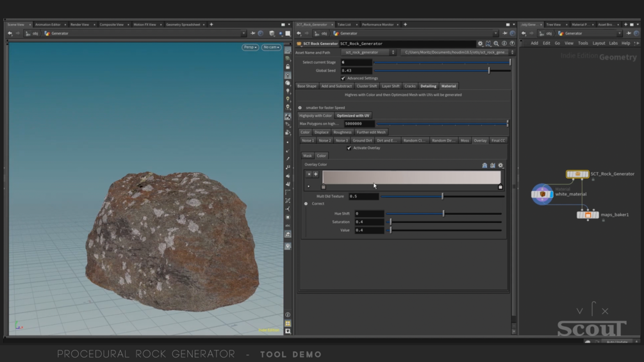Open the Tree View tab
This screenshot has height=362, width=644.
pos(554,24)
